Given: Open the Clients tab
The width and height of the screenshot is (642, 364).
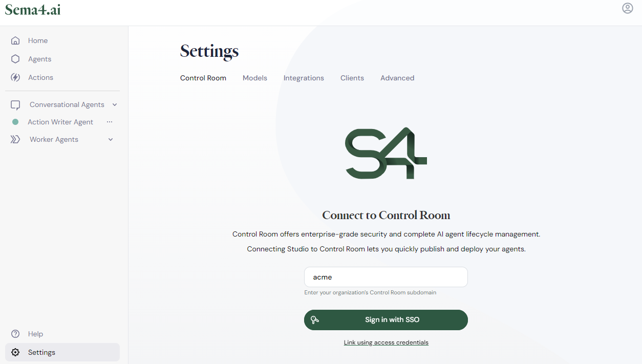Looking at the screenshot, I should (x=352, y=78).
